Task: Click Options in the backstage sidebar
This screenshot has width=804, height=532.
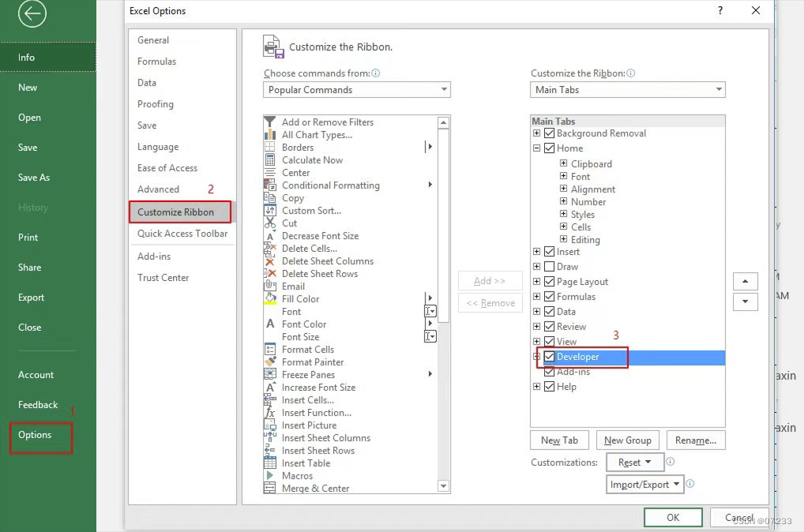Action: point(35,435)
